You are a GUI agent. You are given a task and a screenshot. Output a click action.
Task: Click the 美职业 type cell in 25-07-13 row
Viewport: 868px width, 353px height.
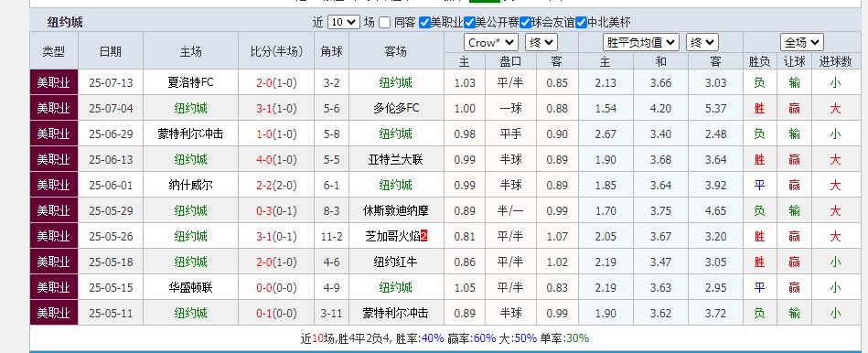click(54, 82)
